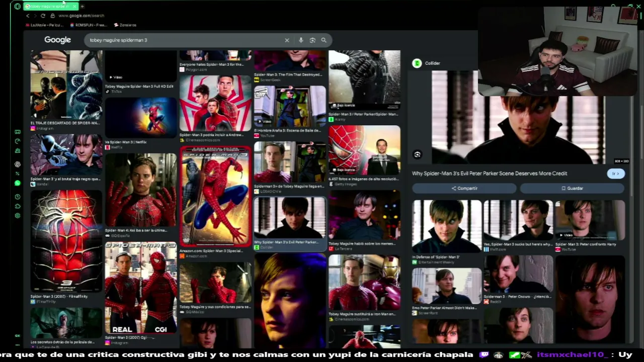Viewport: 644px width, 362px height.
Task: Click the sidebar icon above ChatGPT
Action: (18, 150)
